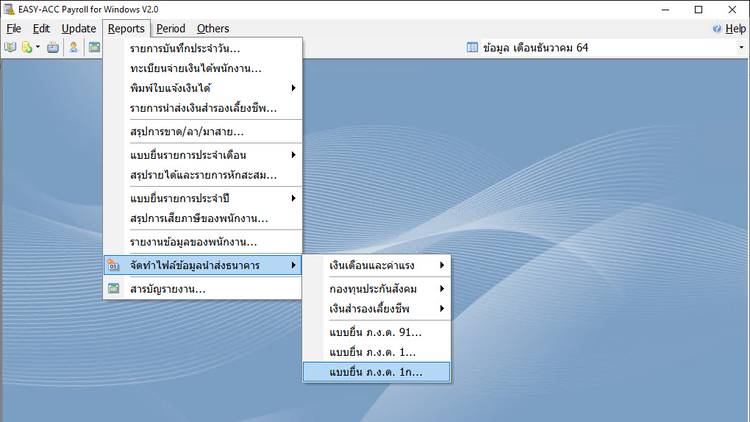Select แบบยื่น ภ.ง.ด. 1... entry

pyautogui.click(x=376, y=353)
